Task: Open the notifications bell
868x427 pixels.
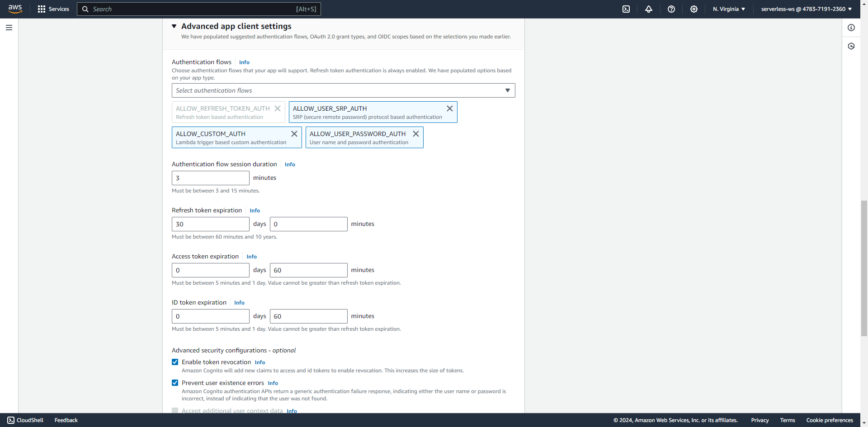Action: tap(649, 9)
